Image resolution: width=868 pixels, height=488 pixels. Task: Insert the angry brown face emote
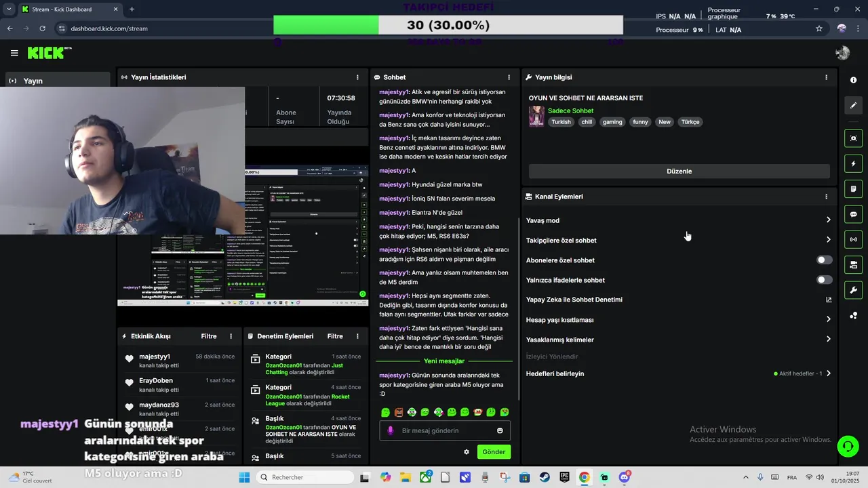coord(399,412)
